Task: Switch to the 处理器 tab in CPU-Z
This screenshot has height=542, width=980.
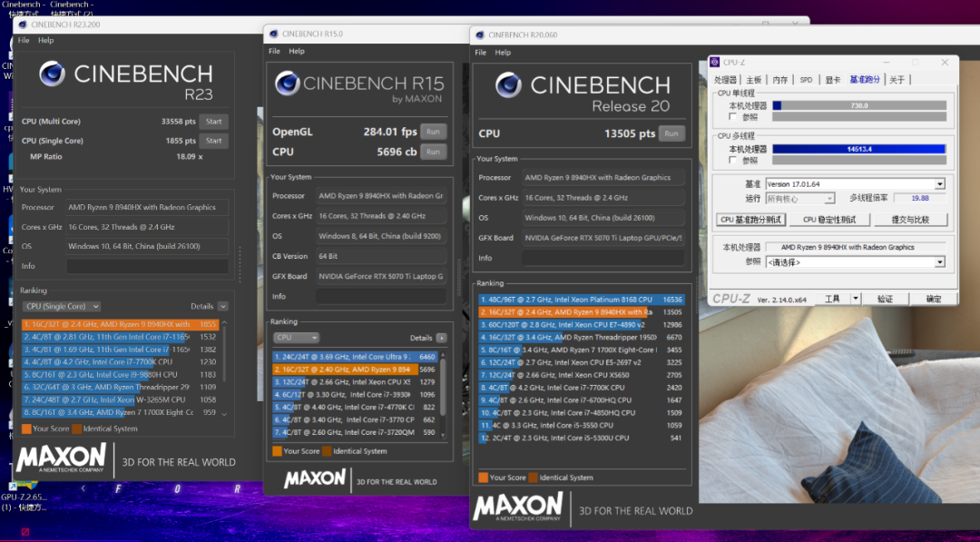Action: [x=726, y=80]
